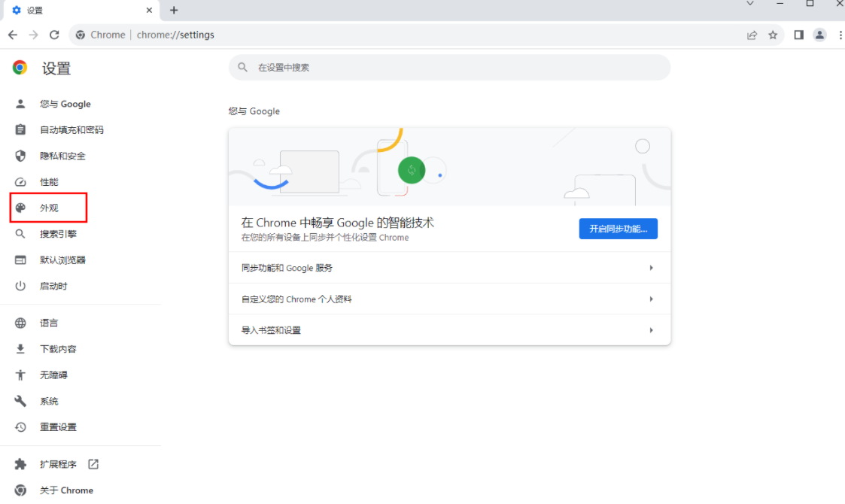Go to 隐私和安全 settings
The image size is (845, 504).
click(x=62, y=156)
